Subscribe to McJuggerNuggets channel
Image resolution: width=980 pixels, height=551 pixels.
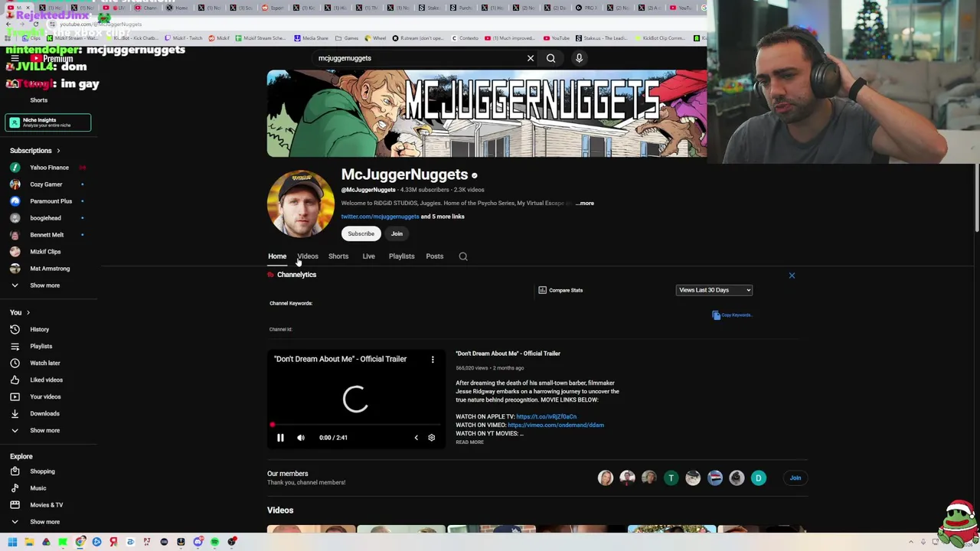click(361, 233)
